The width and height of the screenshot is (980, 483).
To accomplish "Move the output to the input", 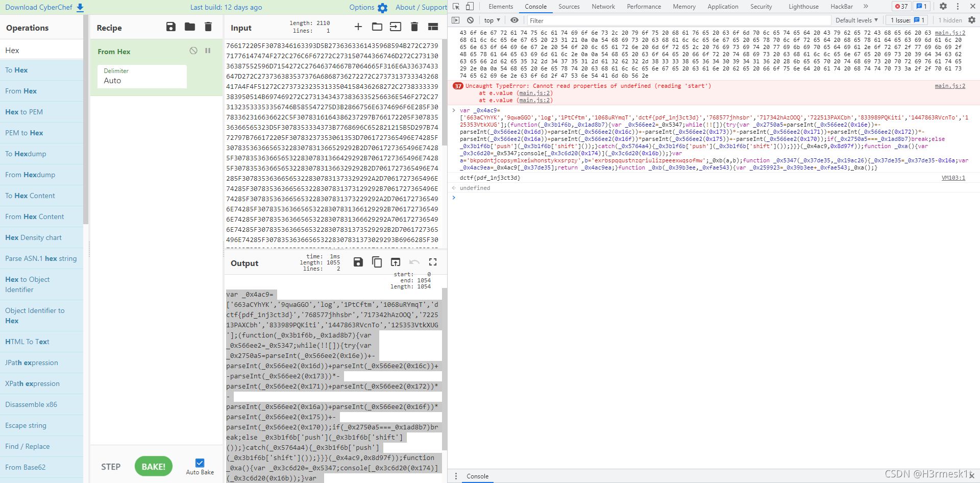I will [x=396, y=262].
